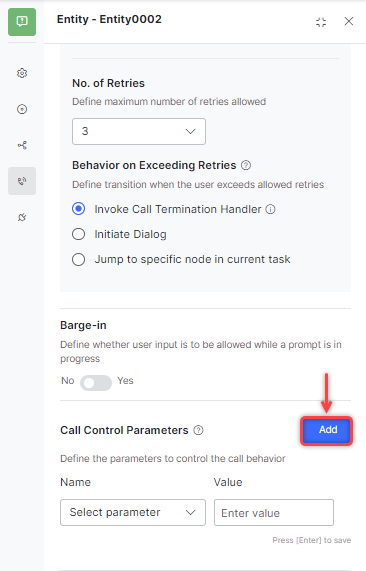Click info icon next to Invoke Call Termination Handler
The height and width of the screenshot is (571, 366).
[270, 209]
